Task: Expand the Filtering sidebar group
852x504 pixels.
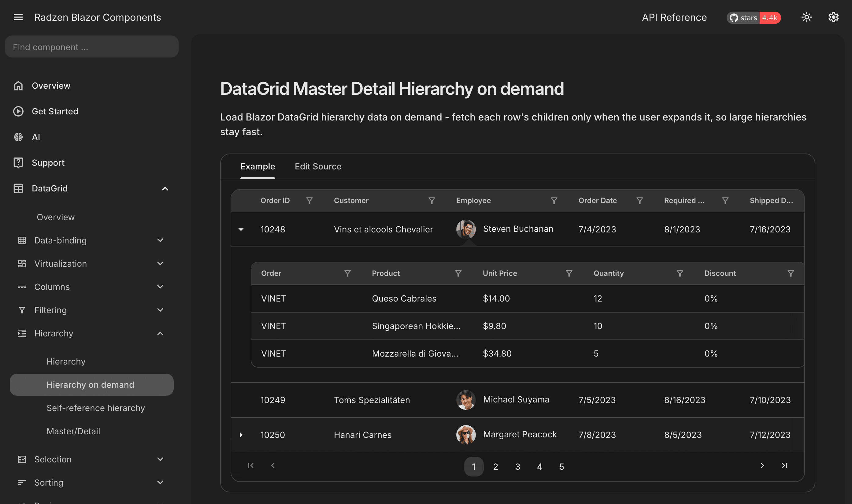Action: tap(160, 310)
